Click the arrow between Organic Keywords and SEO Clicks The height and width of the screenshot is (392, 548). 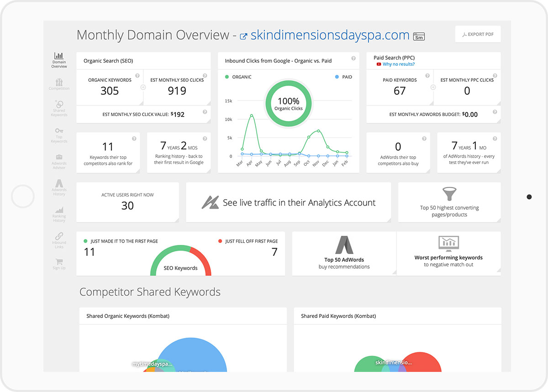(143, 87)
